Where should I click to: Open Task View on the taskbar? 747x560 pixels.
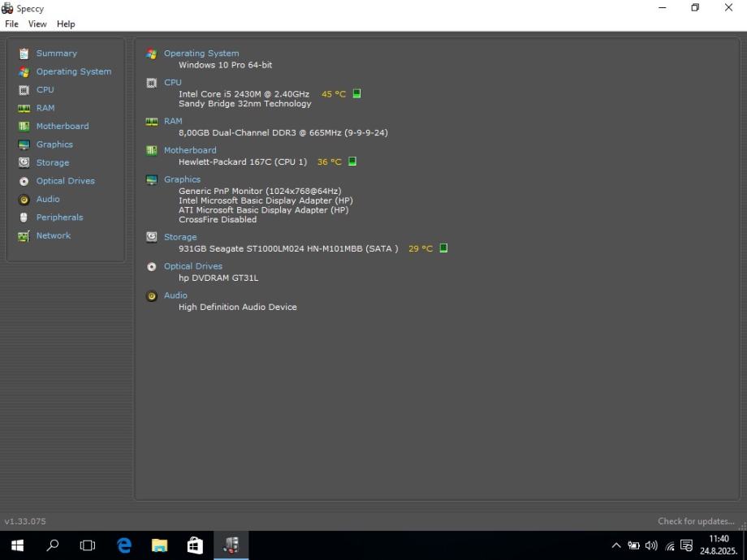coord(88,545)
